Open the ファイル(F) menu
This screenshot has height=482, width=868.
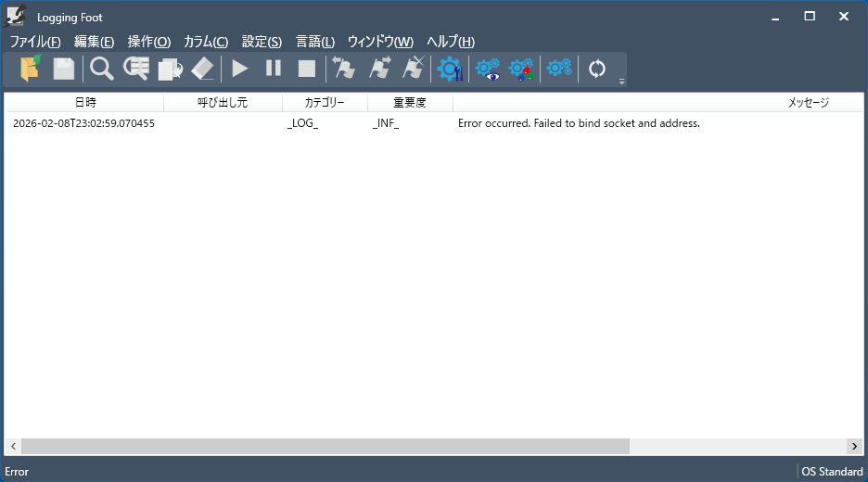(x=35, y=42)
